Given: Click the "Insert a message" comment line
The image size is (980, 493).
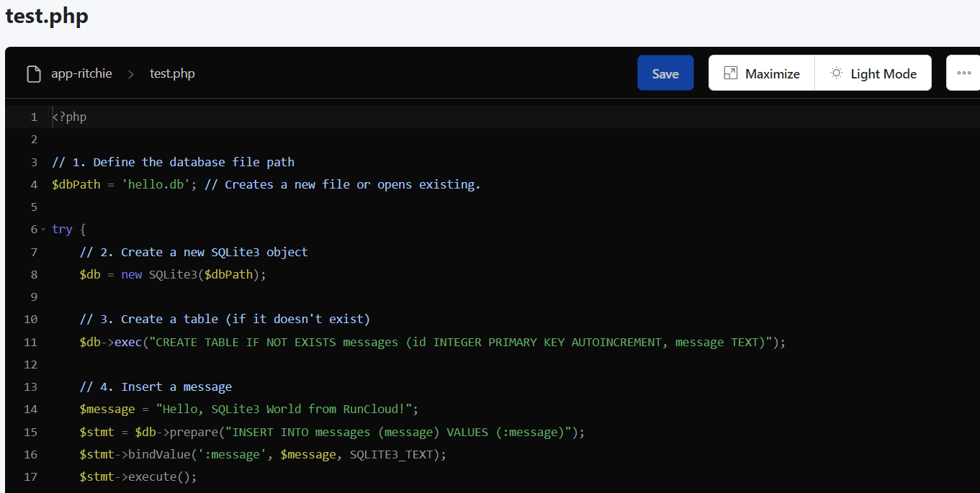Looking at the screenshot, I should click(x=156, y=386).
